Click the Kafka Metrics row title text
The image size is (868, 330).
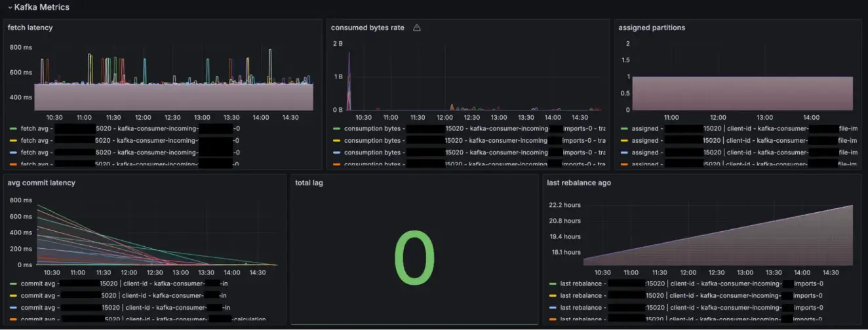pos(42,7)
